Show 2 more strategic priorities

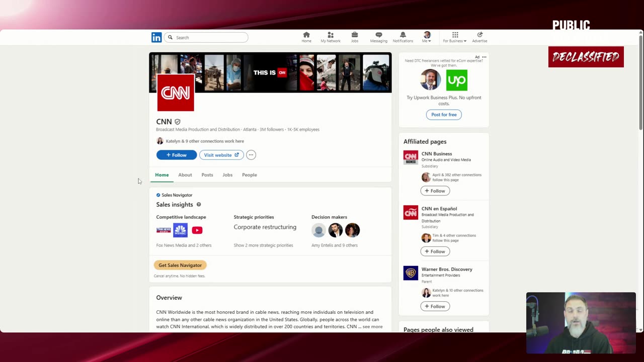263,245
